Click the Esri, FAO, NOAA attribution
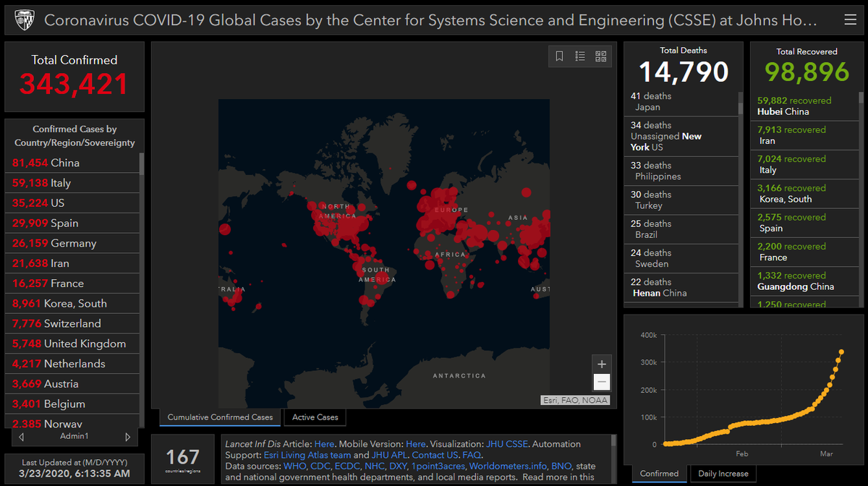868x486 pixels. (575, 400)
